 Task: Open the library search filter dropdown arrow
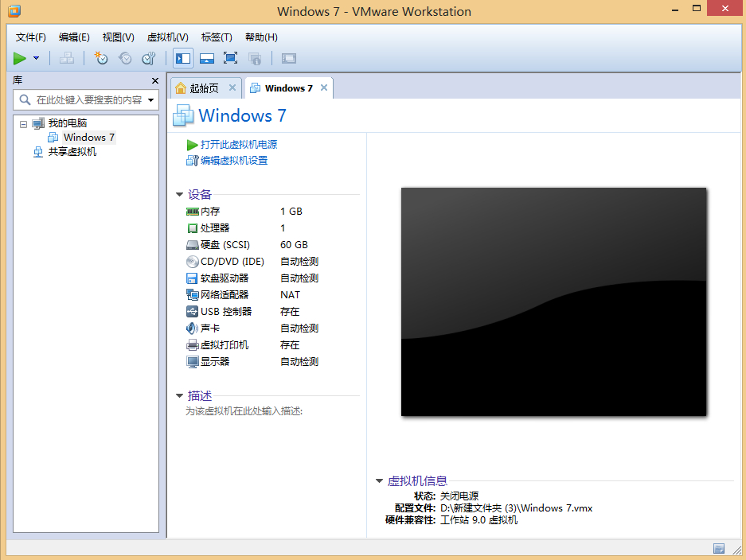click(150, 100)
